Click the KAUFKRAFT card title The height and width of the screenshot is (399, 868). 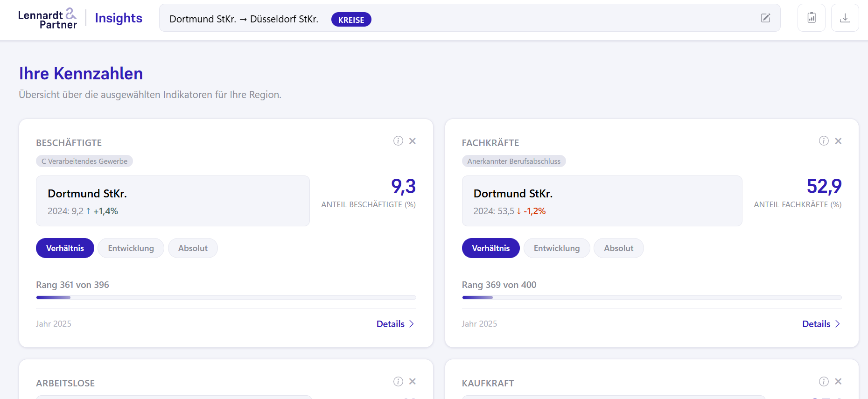pyautogui.click(x=488, y=383)
